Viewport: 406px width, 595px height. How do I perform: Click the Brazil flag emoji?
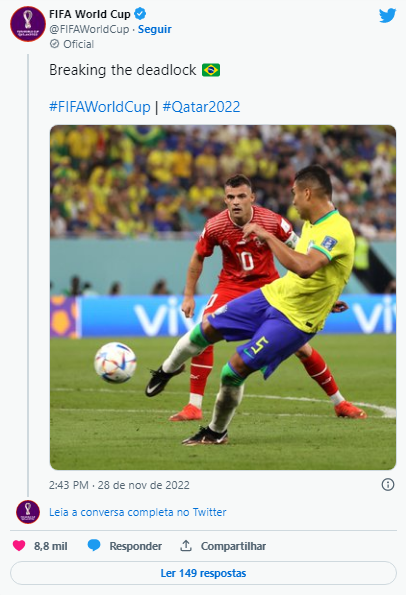pos(211,70)
